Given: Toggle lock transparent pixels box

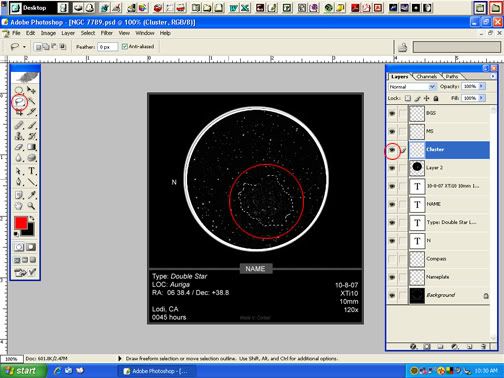Looking at the screenshot, I should pyautogui.click(x=408, y=98).
